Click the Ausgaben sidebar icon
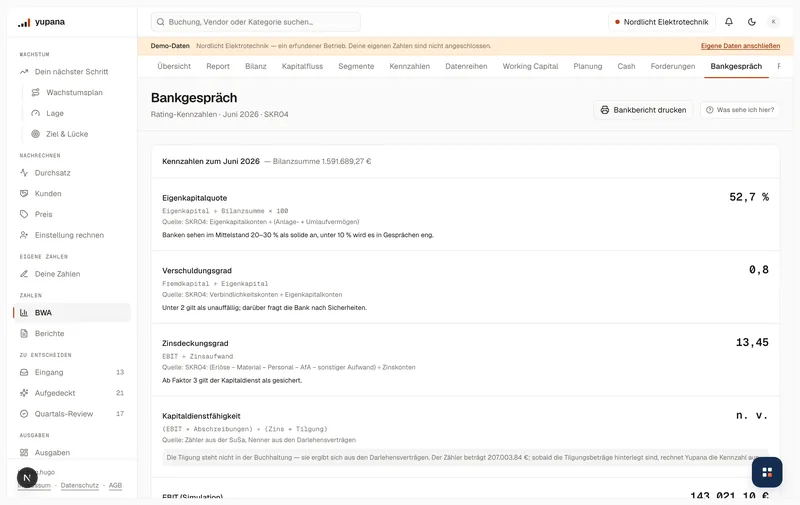Screen dimensions: 800x505 (24, 452)
